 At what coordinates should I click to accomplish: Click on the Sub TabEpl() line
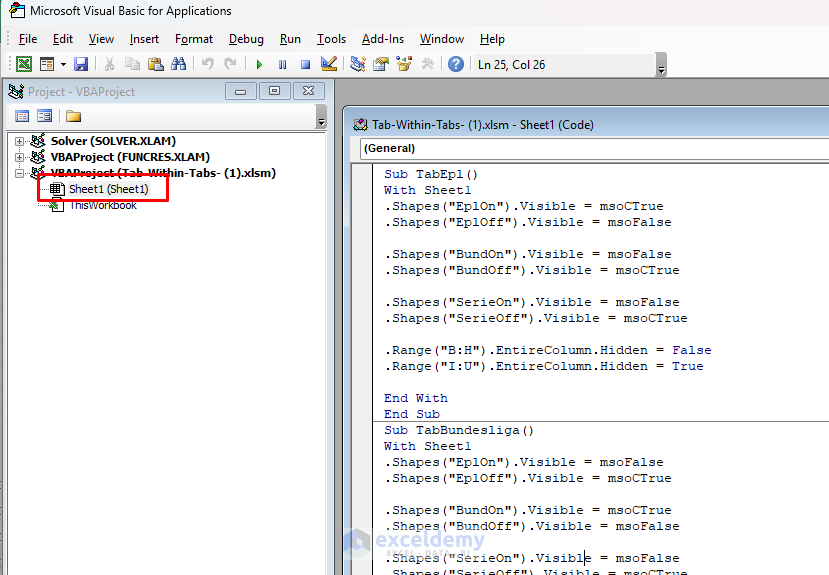431,174
